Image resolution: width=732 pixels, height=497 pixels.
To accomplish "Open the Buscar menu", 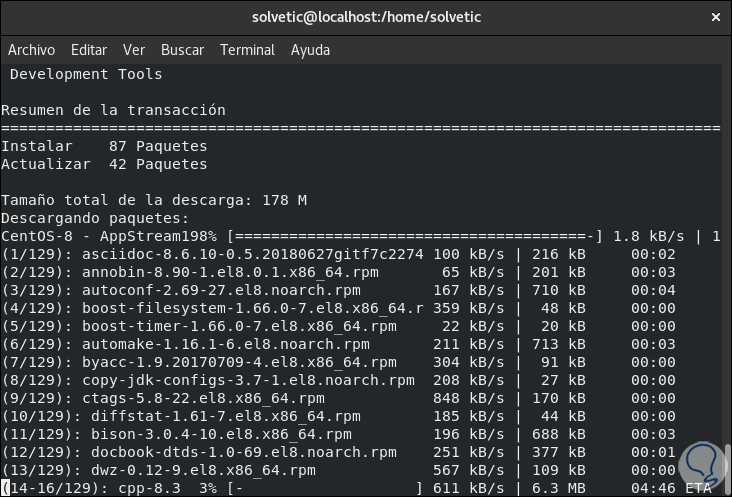I will [x=182, y=50].
